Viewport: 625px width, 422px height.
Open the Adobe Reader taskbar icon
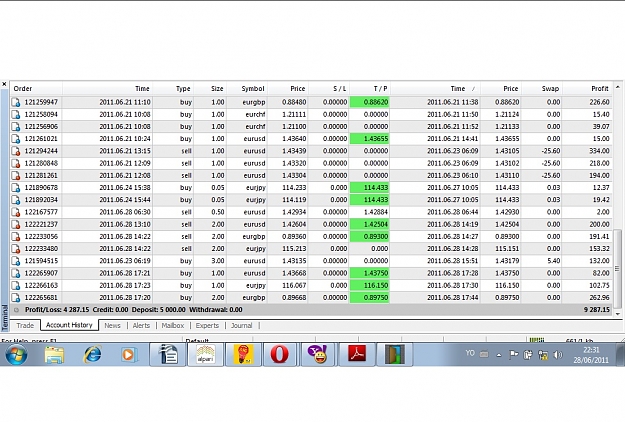click(357, 354)
